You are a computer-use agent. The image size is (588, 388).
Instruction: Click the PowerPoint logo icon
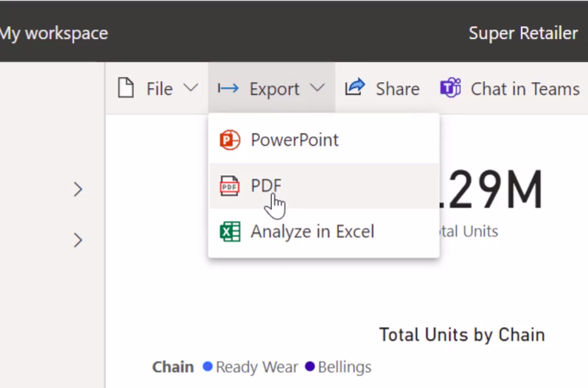(230, 140)
